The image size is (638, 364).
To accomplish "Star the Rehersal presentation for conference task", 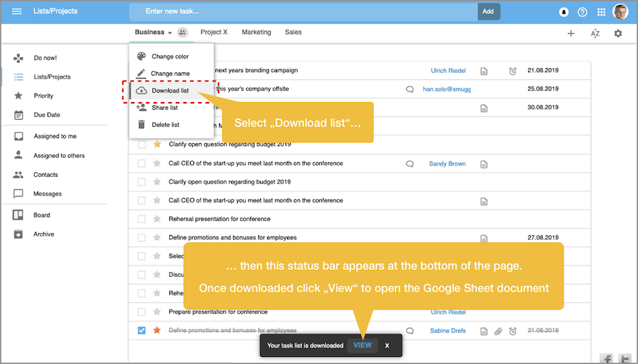I will click(x=157, y=219).
